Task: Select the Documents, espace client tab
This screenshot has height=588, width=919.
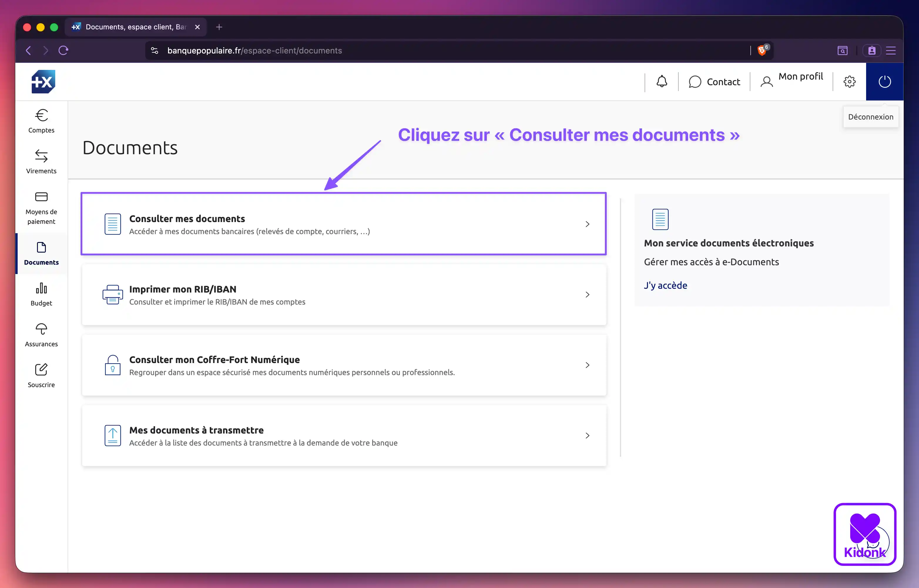Action: coord(136,27)
